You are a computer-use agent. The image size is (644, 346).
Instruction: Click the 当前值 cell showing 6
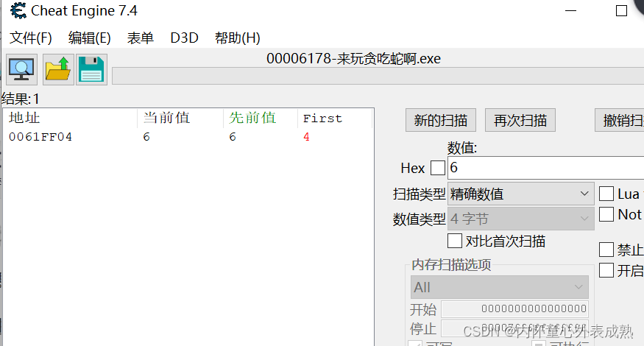pos(146,137)
